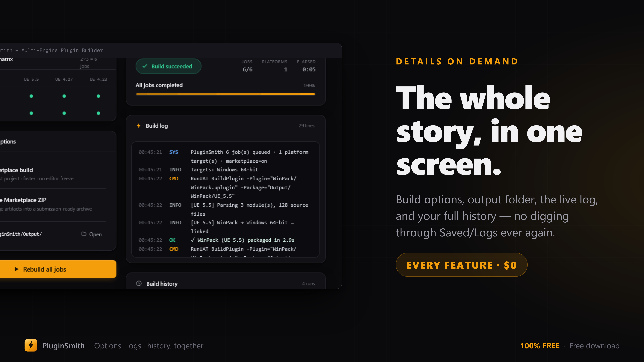Click the folder icon beside Open
This screenshot has width=644, height=362.
point(84,234)
